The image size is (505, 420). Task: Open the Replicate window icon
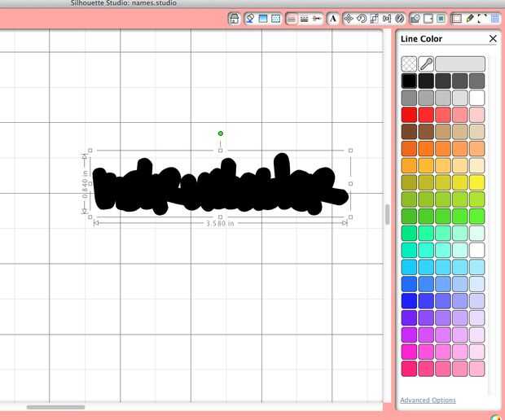[399, 19]
